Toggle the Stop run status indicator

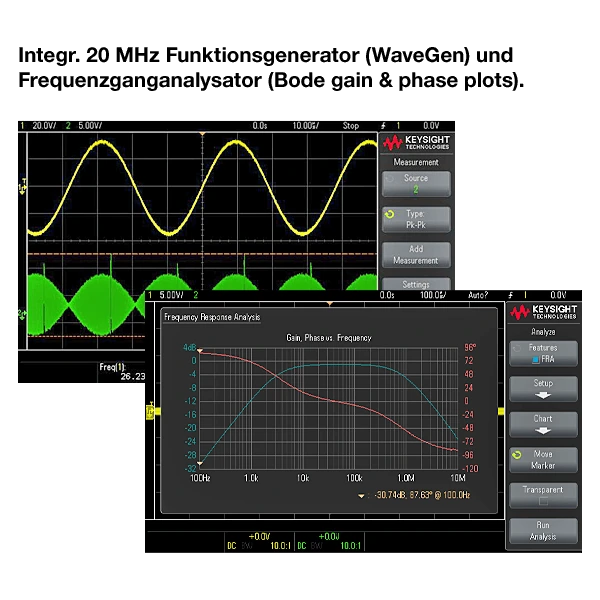tap(351, 126)
